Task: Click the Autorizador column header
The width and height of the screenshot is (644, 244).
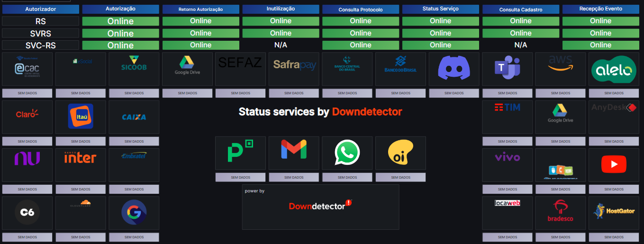Action: click(41, 9)
